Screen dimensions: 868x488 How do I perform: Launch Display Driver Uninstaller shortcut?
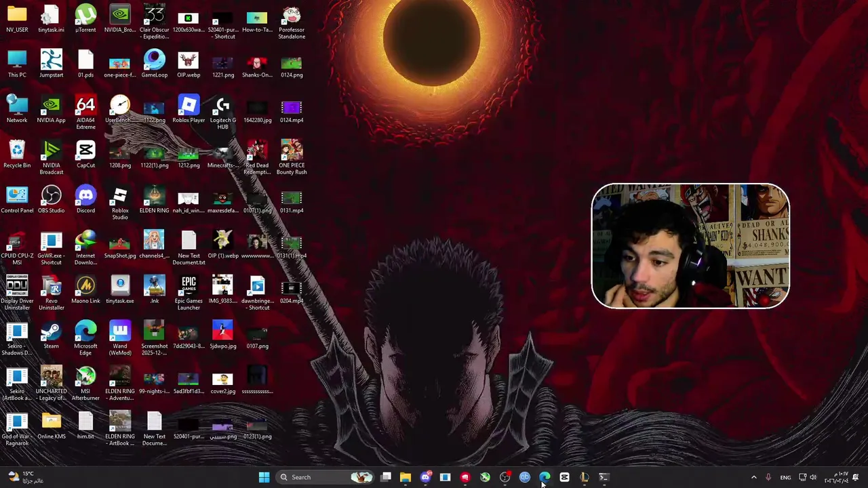click(x=17, y=293)
